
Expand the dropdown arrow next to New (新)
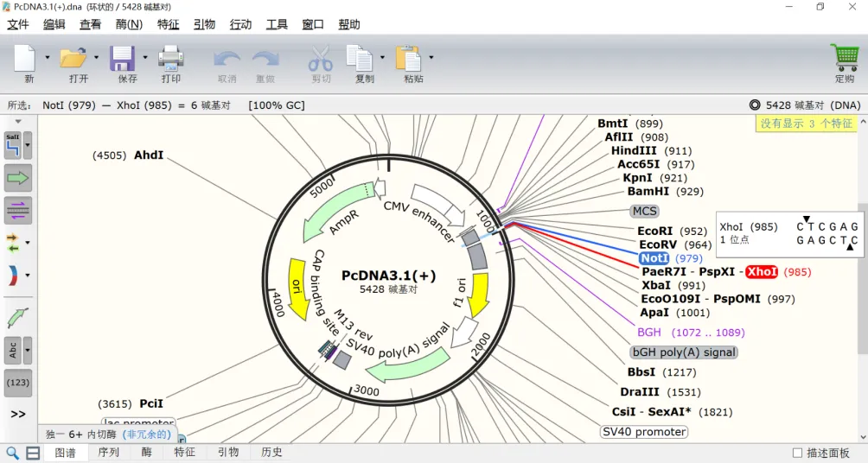coord(48,58)
